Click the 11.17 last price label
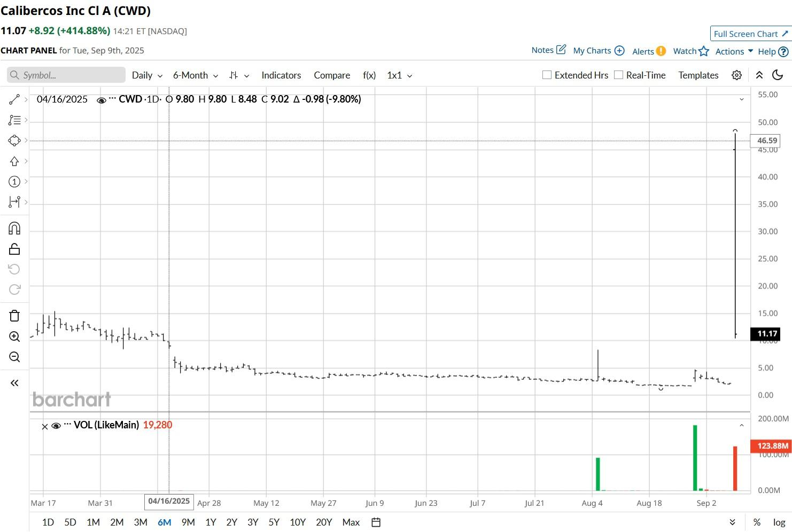This screenshot has width=792, height=532. pos(766,334)
